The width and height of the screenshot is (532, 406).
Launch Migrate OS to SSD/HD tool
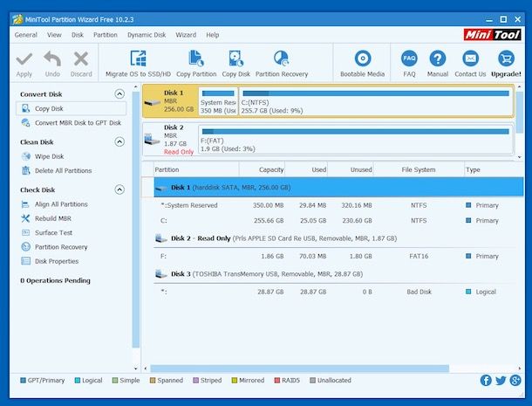pyautogui.click(x=138, y=65)
